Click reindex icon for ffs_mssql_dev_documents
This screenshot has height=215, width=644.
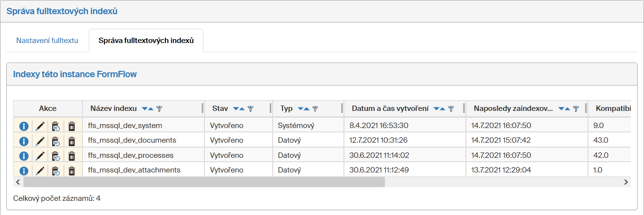tap(56, 141)
